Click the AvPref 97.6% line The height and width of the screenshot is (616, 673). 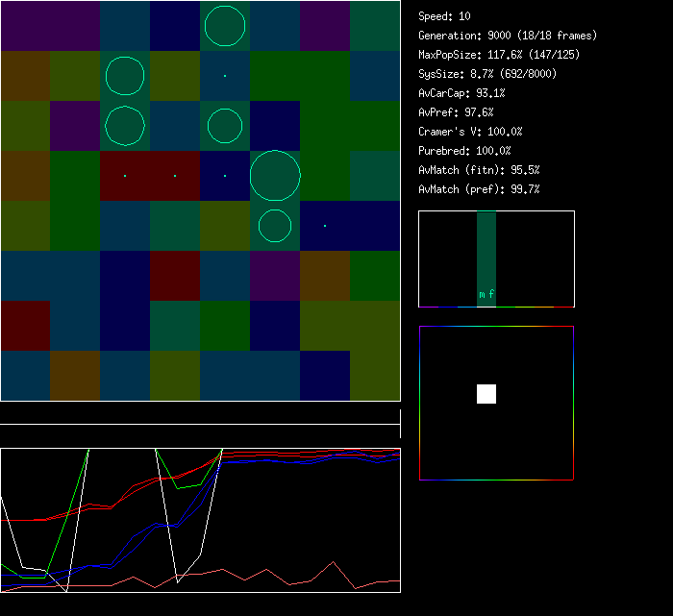point(456,112)
